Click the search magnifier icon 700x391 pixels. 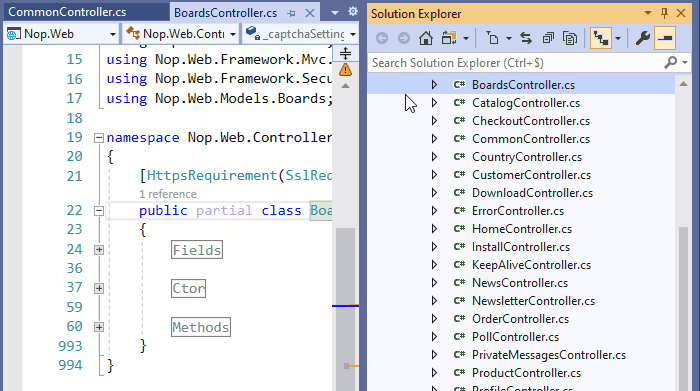671,62
